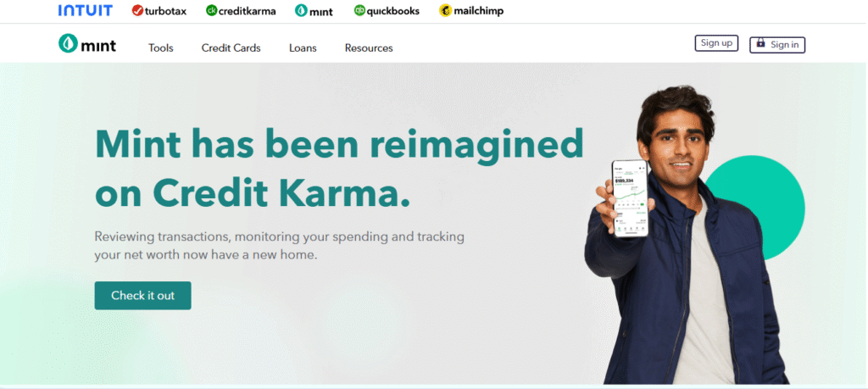Click the Mint leaf logo in navigation

click(x=68, y=43)
